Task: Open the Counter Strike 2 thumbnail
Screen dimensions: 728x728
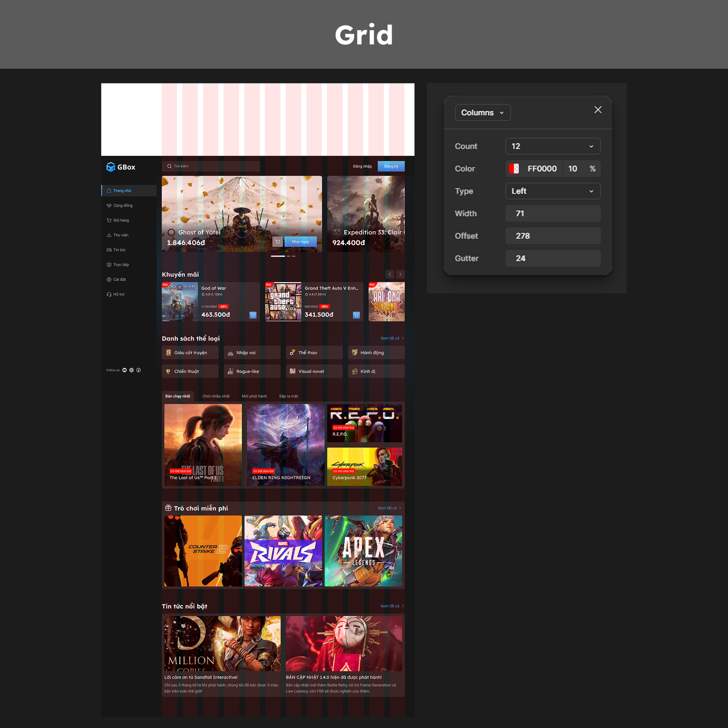Action: point(203,551)
